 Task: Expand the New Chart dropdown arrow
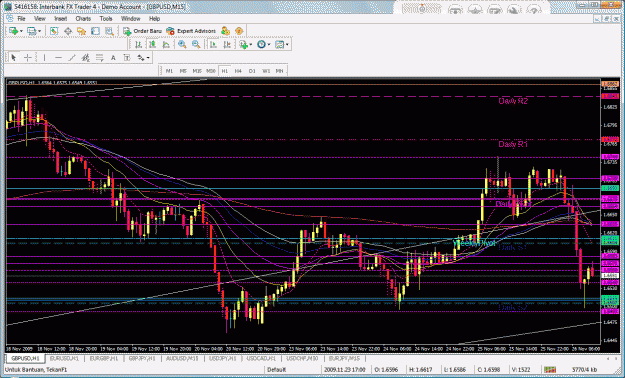pyautogui.click(x=21, y=31)
